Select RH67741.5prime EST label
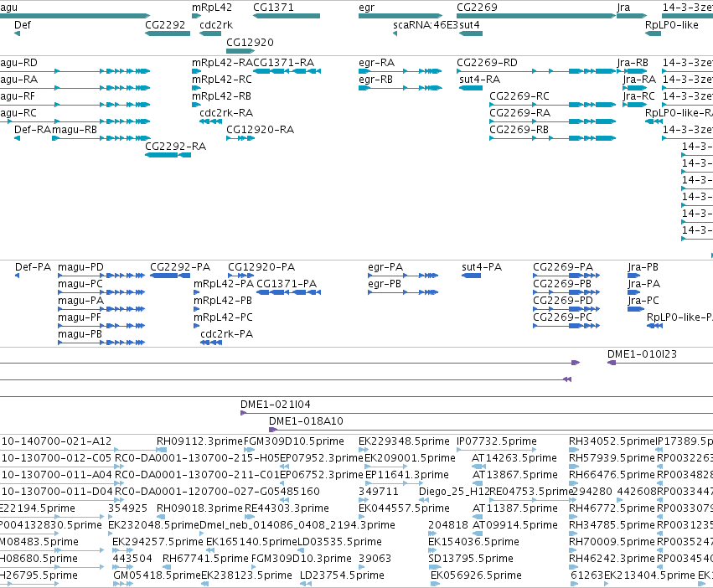 [205, 559]
